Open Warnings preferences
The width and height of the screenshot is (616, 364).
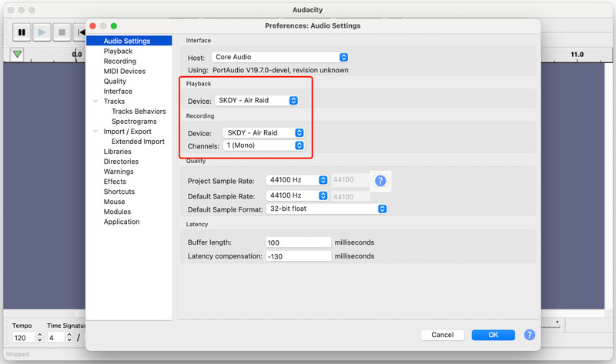click(119, 172)
